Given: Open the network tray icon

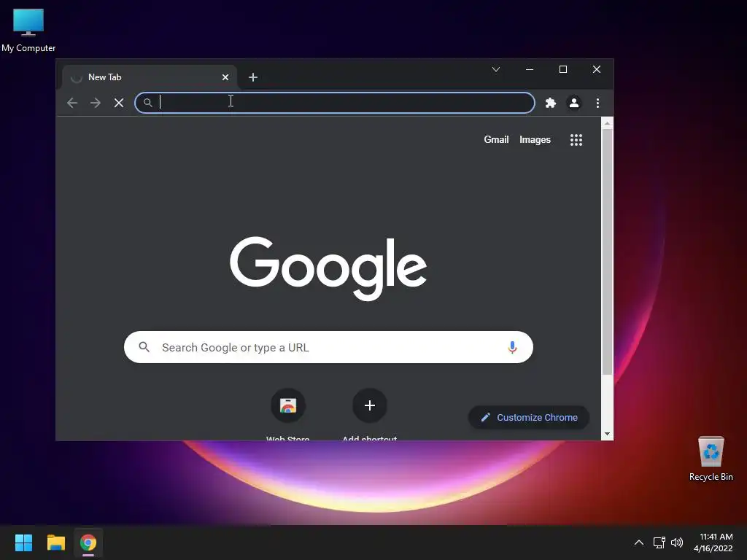Looking at the screenshot, I should (659, 542).
